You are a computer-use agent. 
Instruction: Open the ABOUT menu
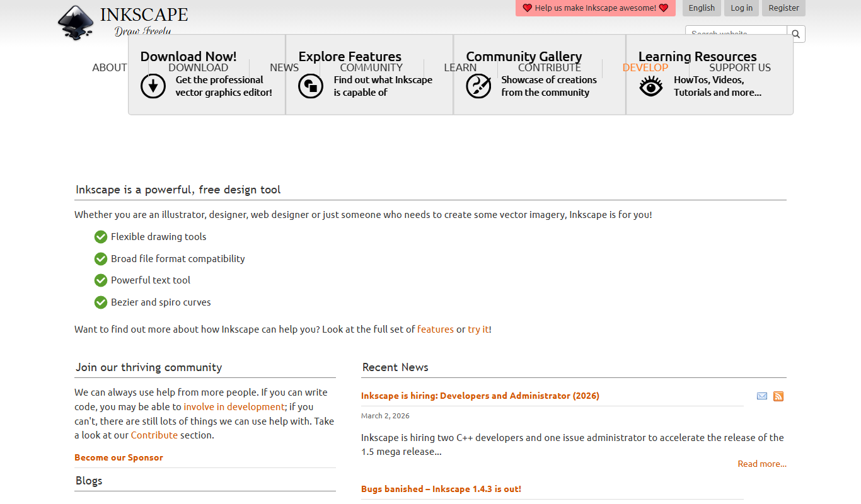(110, 67)
